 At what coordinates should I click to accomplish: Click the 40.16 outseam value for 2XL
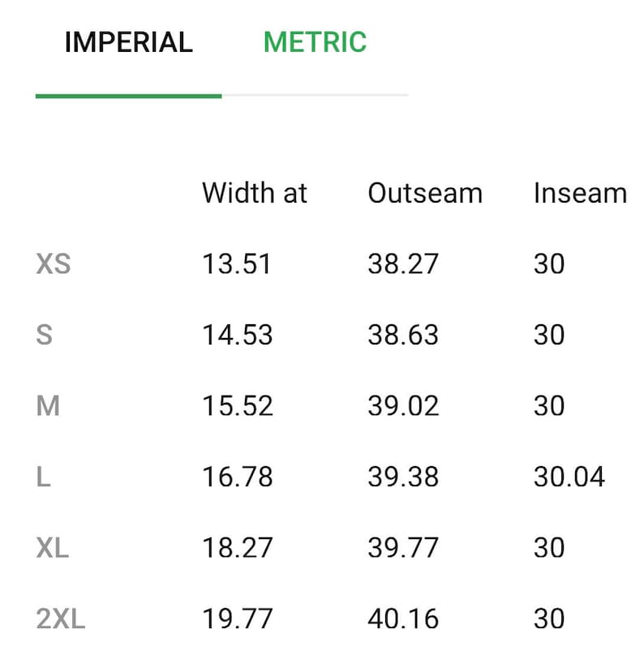pos(403,619)
